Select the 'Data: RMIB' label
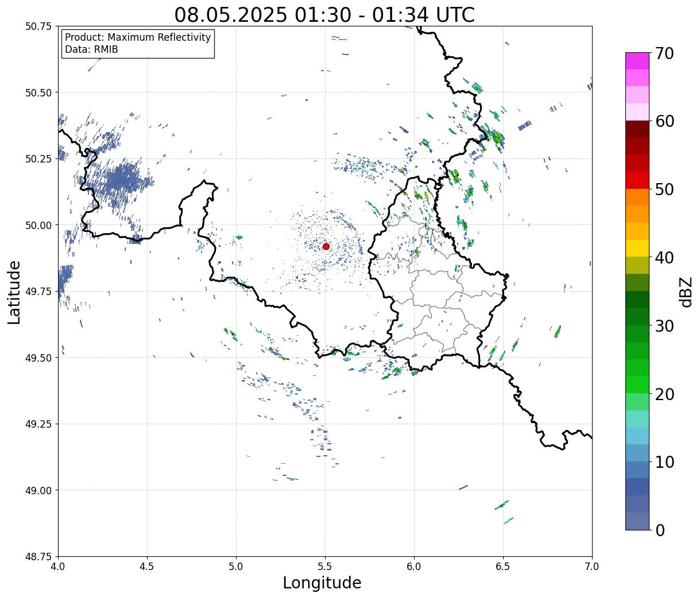 (91, 49)
